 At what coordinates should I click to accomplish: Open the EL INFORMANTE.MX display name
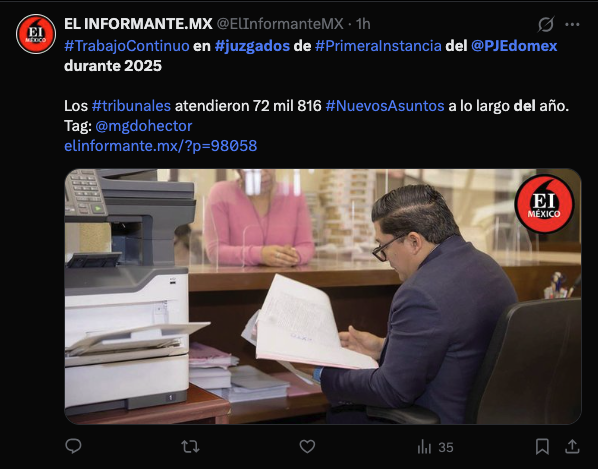pos(138,24)
